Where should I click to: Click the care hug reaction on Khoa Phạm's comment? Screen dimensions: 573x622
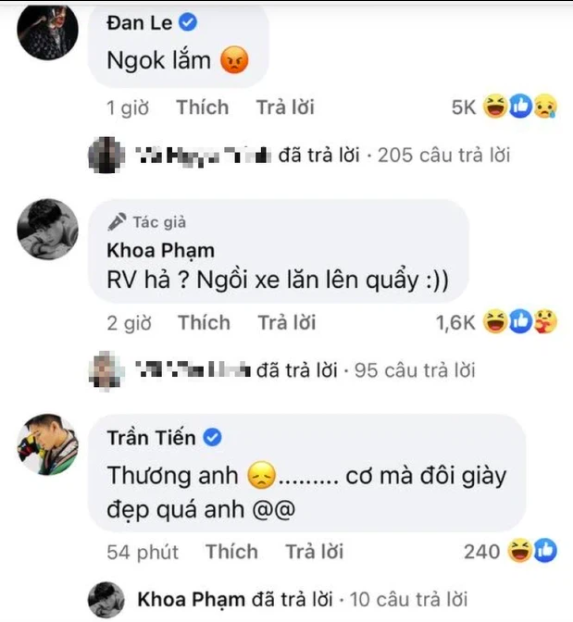pos(546,322)
